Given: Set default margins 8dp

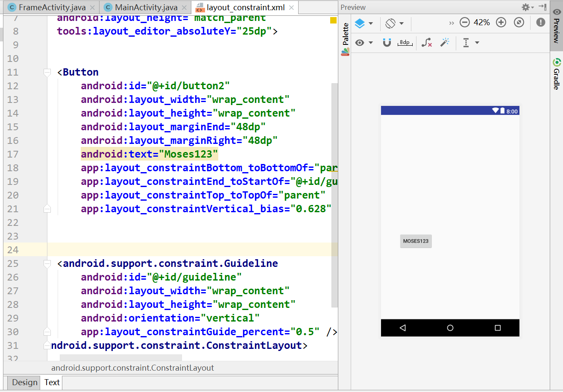Looking at the screenshot, I should (x=405, y=43).
